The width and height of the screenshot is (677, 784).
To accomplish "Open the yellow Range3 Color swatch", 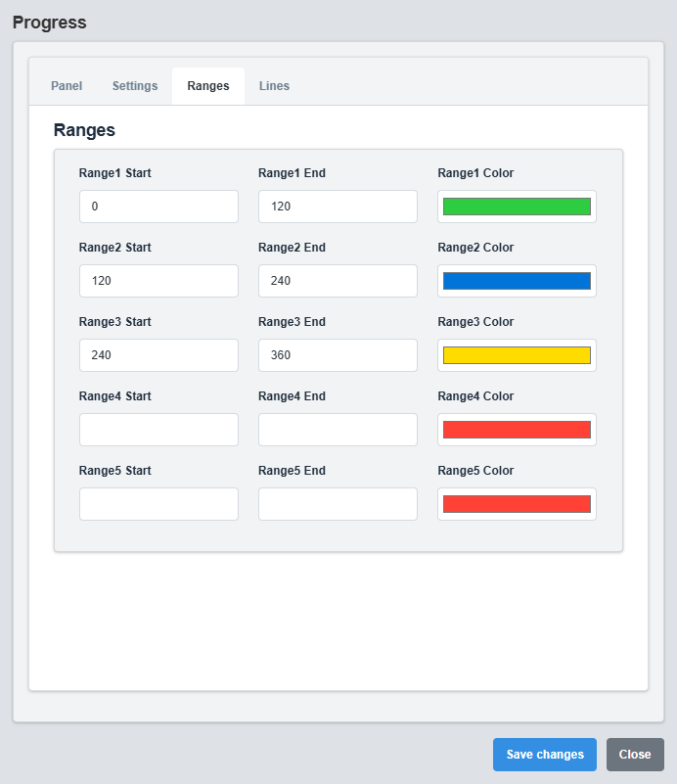I will pos(517,355).
